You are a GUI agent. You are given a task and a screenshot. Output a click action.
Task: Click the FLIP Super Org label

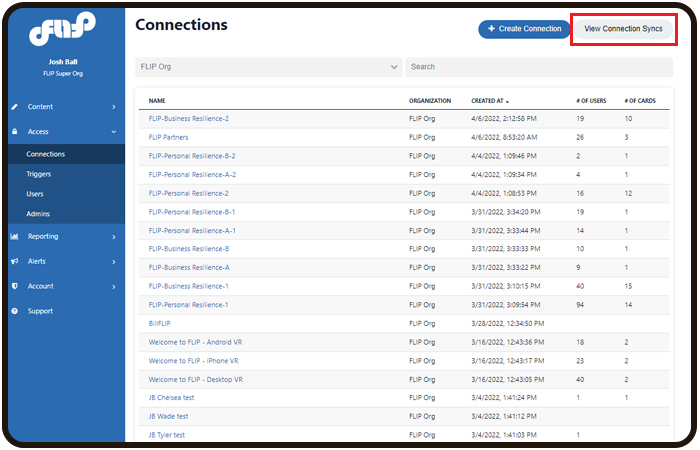point(63,74)
